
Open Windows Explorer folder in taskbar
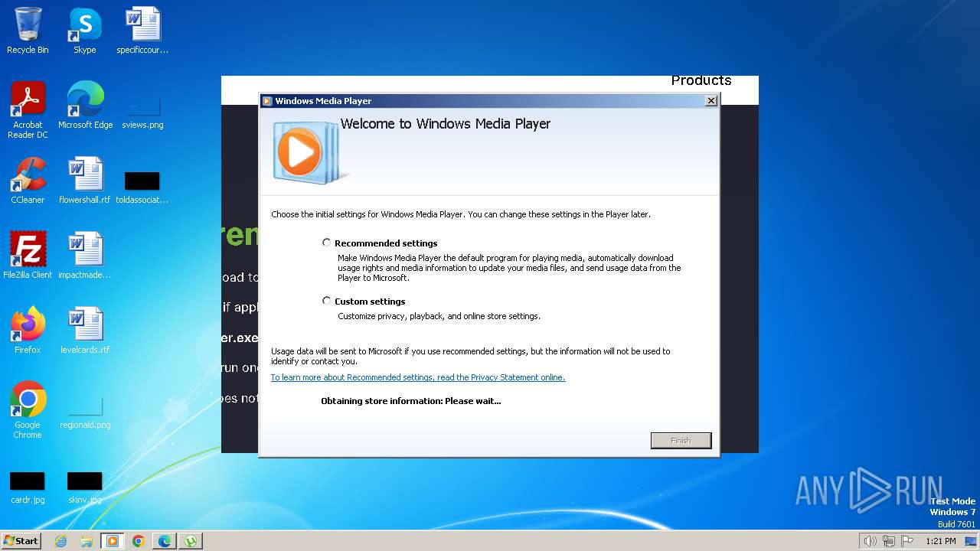[87, 541]
